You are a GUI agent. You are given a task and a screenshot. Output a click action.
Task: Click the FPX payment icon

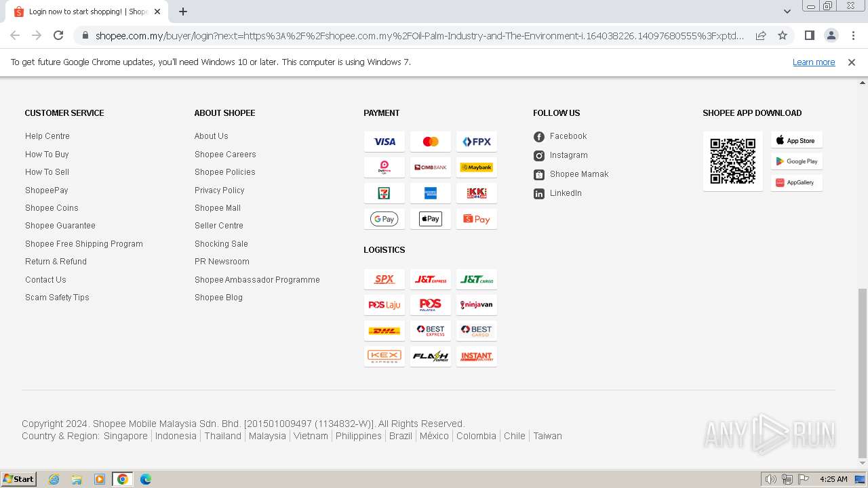[477, 142]
